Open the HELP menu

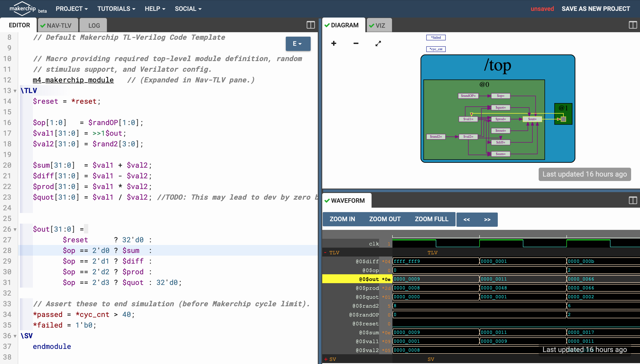[x=155, y=9]
